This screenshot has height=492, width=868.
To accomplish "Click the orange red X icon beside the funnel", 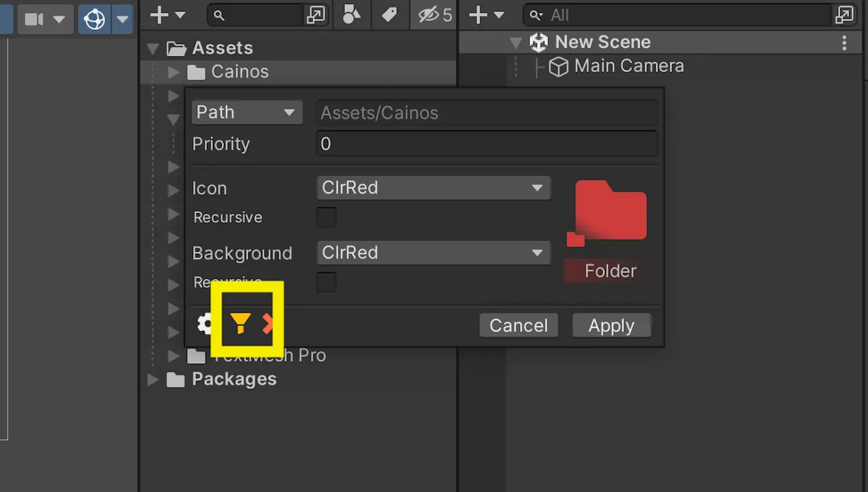I will point(268,324).
